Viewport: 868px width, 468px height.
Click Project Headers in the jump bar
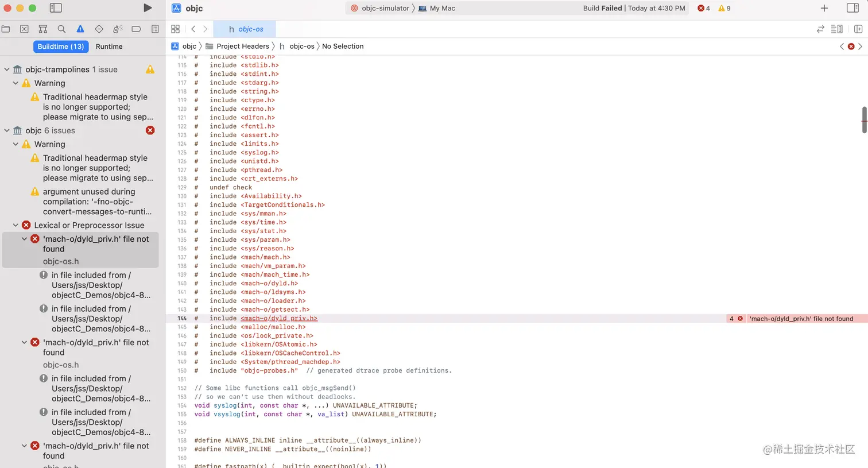click(238, 47)
